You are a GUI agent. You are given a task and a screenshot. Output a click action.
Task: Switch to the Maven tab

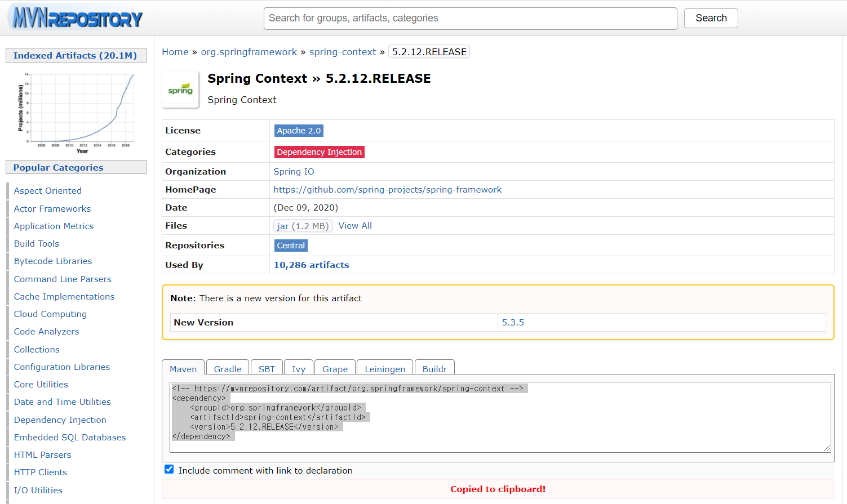(183, 369)
